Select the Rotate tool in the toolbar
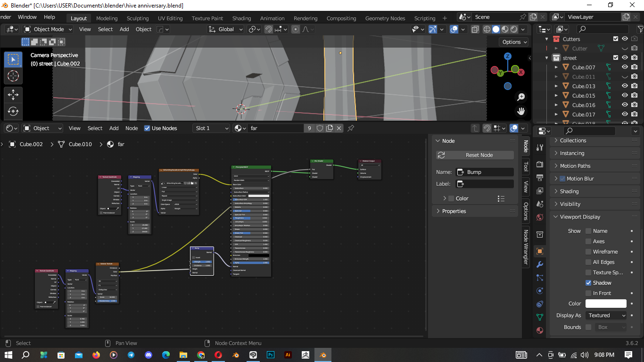 point(13,112)
